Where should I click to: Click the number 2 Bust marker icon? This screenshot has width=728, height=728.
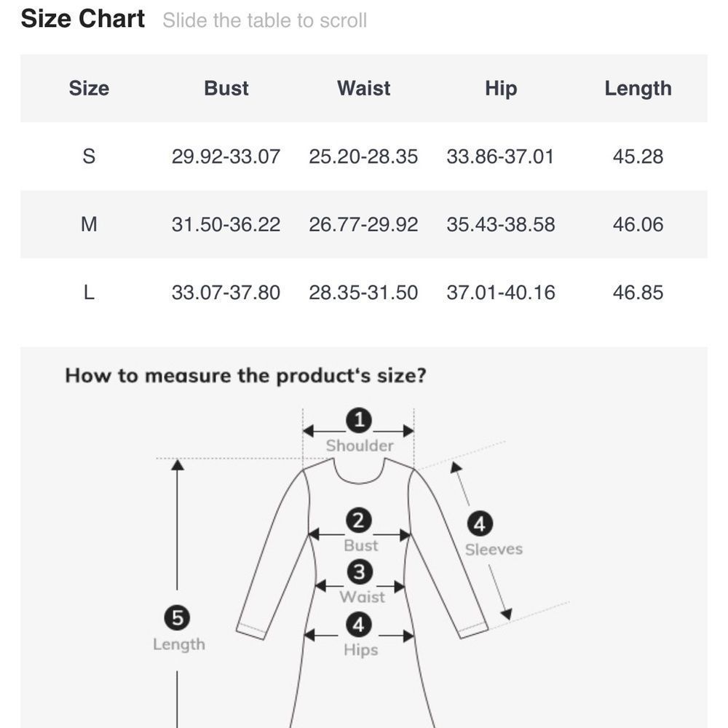[x=359, y=520]
